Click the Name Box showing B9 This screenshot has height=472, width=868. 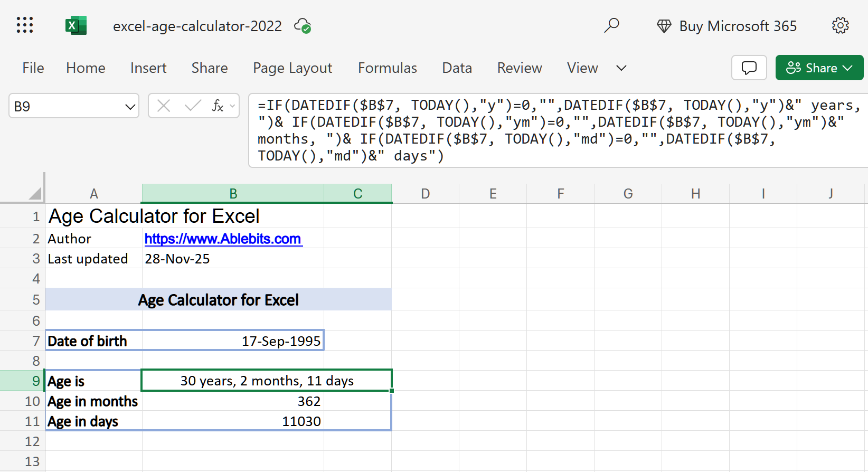[x=74, y=106]
